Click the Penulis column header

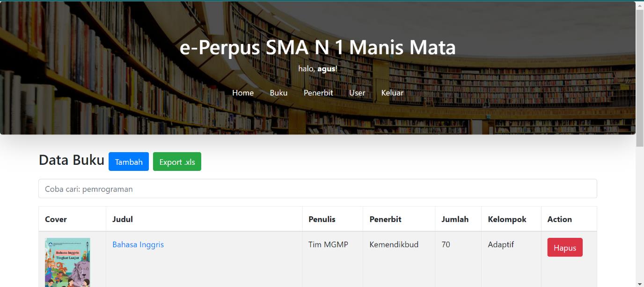pyautogui.click(x=321, y=219)
